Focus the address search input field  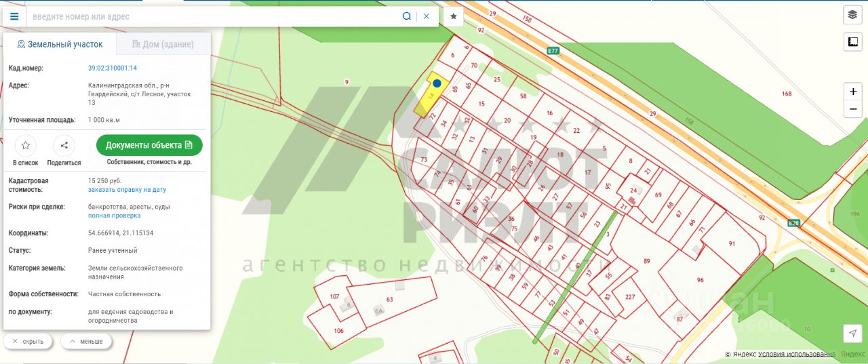tap(214, 16)
